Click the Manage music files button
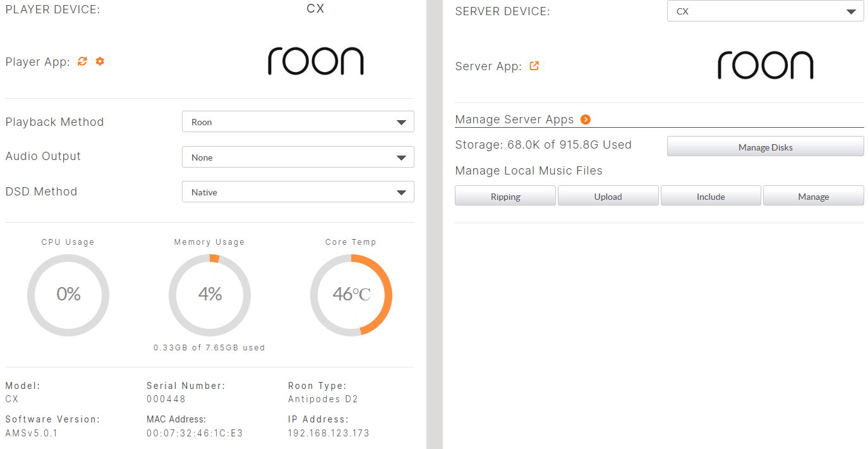Viewport: 868px width, 449px height. 813,196
